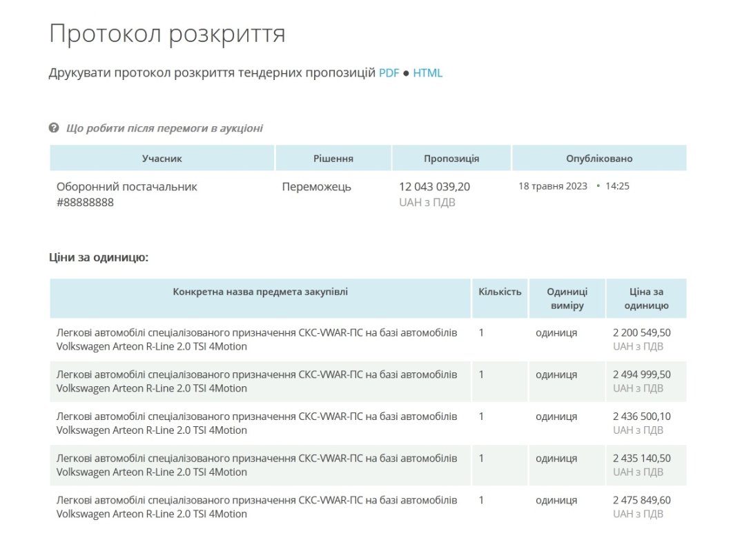Click the 'Учасник' column header
The width and height of the screenshot is (751, 560).
click(x=162, y=159)
